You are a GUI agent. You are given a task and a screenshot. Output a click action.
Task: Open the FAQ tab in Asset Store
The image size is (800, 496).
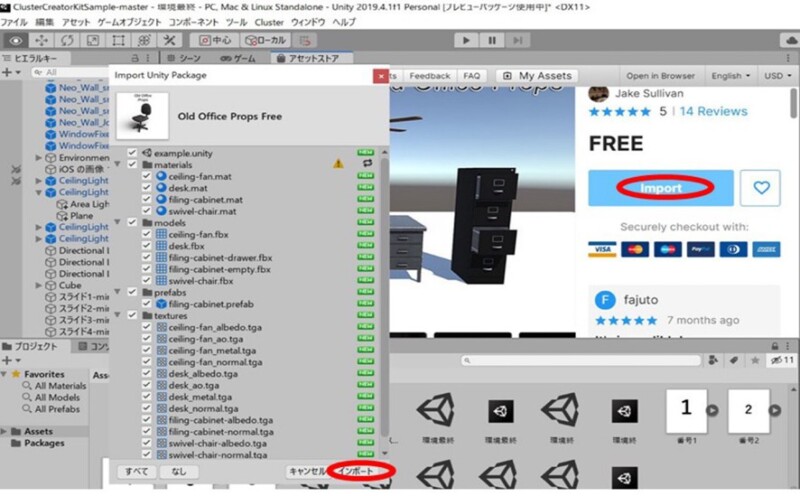click(x=471, y=76)
